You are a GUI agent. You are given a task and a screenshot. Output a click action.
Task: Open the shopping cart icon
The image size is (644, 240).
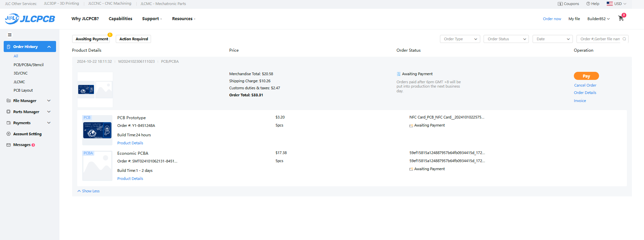pyautogui.click(x=621, y=18)
